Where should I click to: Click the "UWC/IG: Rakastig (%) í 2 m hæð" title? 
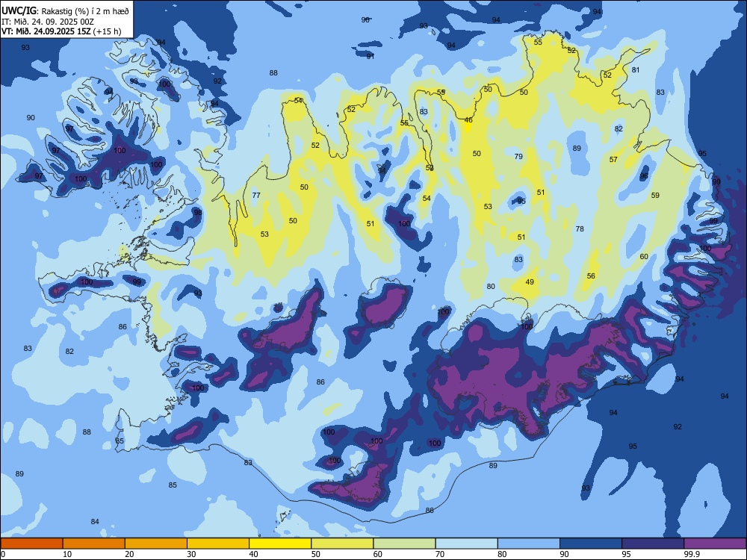tap(65, 10)
